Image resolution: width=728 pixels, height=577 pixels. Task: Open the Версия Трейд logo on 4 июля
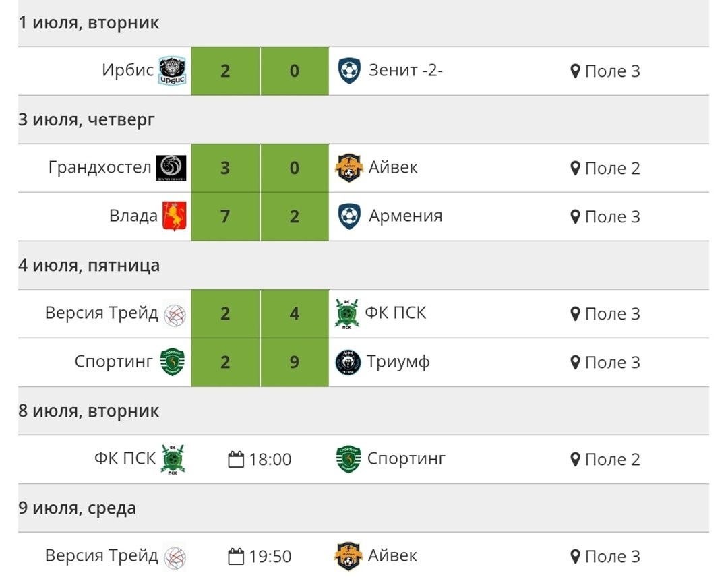(x=175, y=315)
